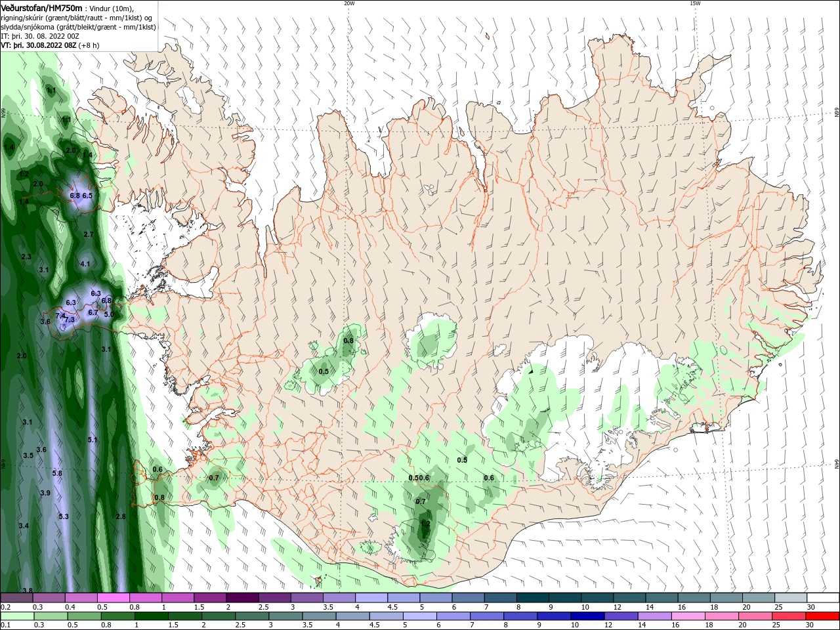Select the dusky purple 0.2 snow swatch
This screenshot has width=840, height=630.
tap(16, 598)
